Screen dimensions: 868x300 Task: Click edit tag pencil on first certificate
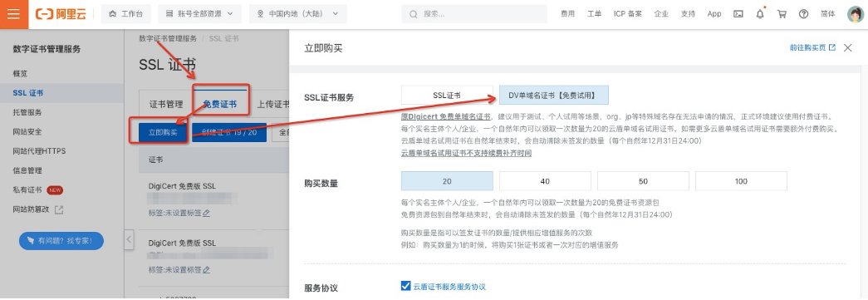pyautogui.click(x=207, y=213)
